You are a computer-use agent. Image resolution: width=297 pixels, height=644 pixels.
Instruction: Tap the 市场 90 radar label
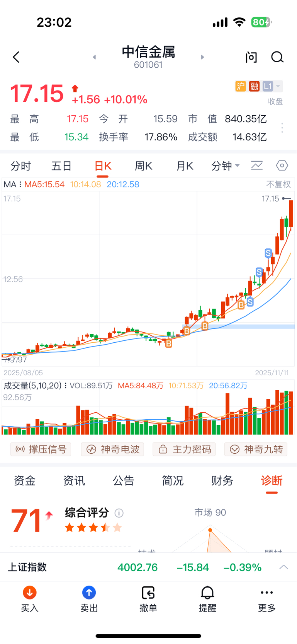pyautogui.click(x=210, y=512)
